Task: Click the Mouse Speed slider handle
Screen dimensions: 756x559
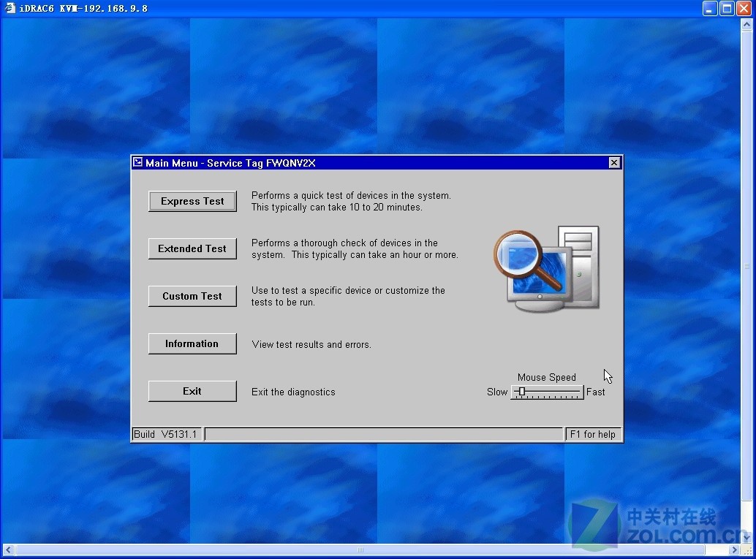Action: point(521,392)
